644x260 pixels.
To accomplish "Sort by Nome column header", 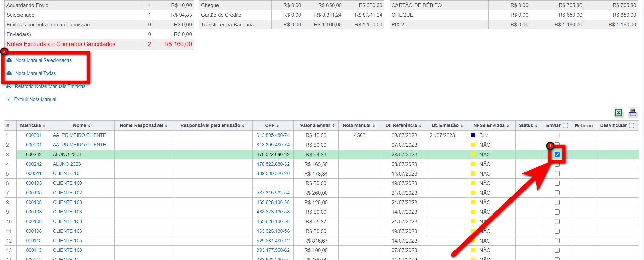I will point(82,125).
